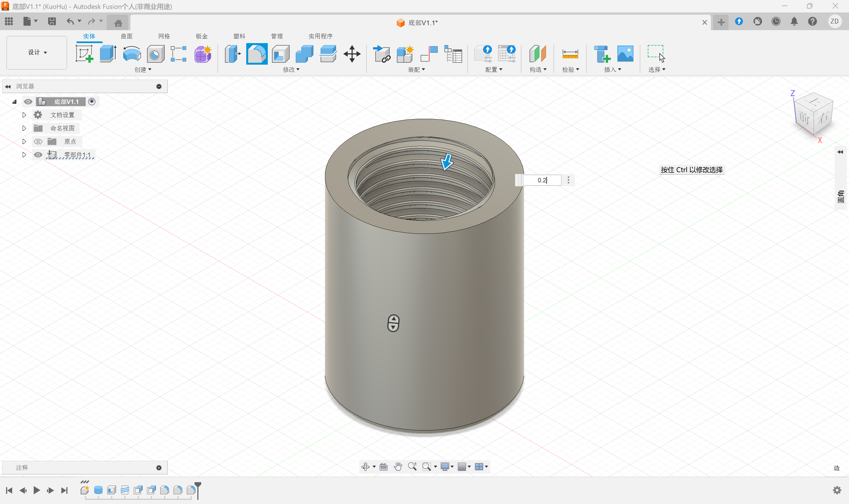Viewport: 849px width, 504px height.
Task: Click the 0.2 fillet value input field
Action: 542,180
